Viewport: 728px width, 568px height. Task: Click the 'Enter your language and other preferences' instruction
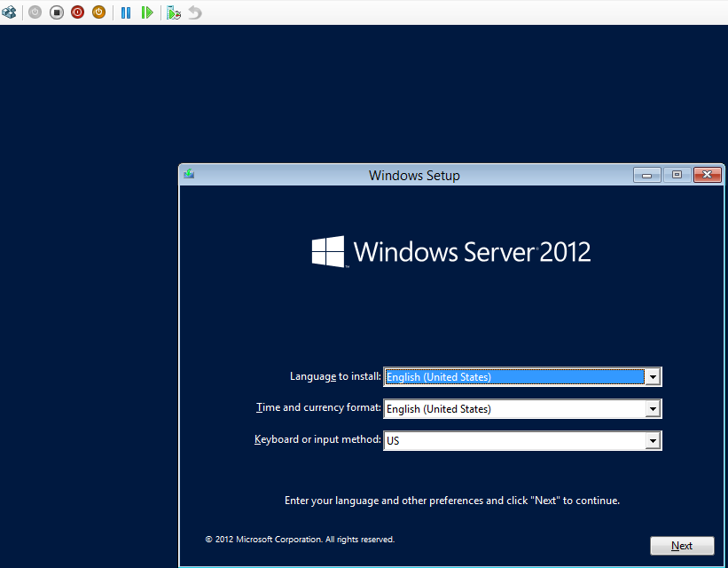[x=451, y=501]
